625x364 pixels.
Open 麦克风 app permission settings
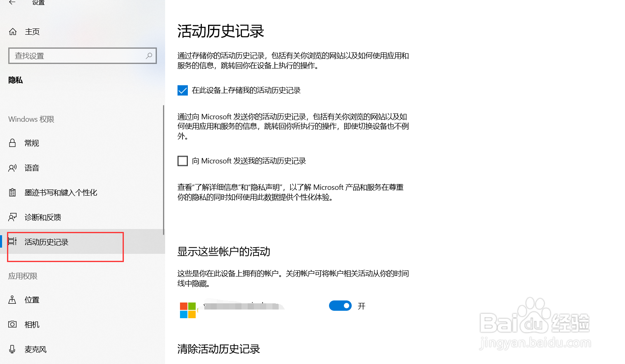pos(82,350)
